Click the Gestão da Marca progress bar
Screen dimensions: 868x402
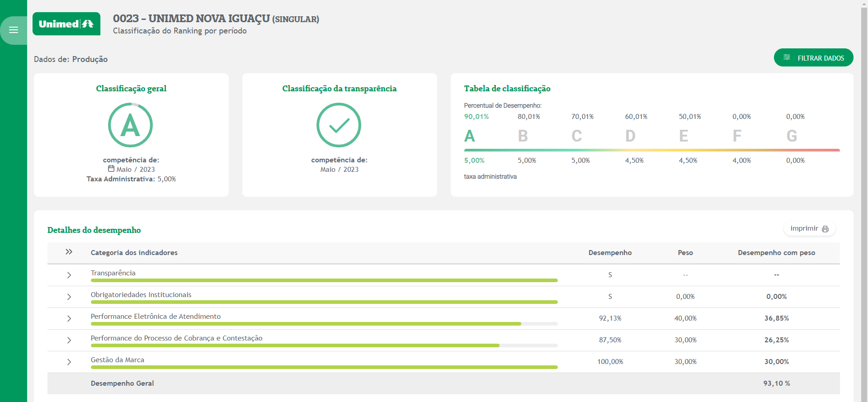coord(324,367)
